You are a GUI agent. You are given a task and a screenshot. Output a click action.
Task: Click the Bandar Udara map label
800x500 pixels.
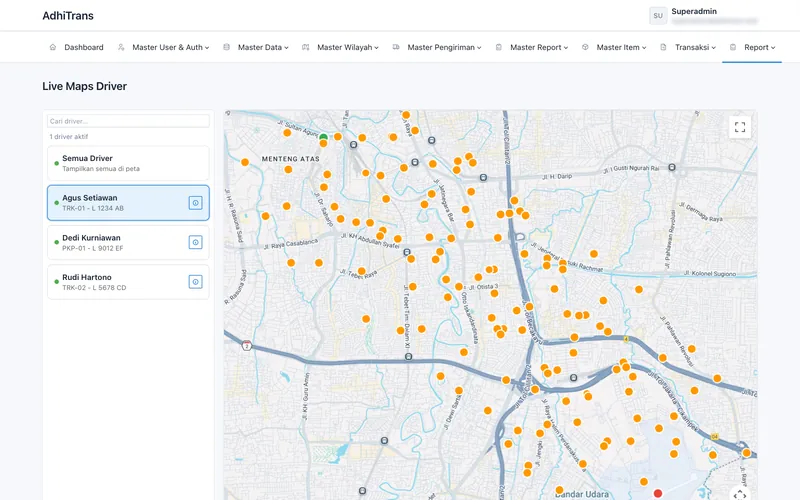click(582, 494)
